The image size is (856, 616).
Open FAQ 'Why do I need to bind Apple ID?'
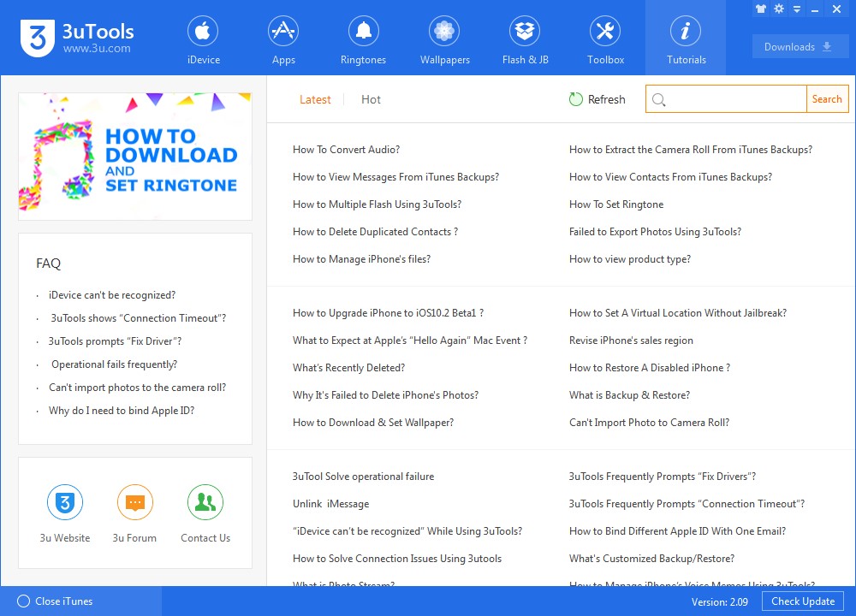point(122,411)
